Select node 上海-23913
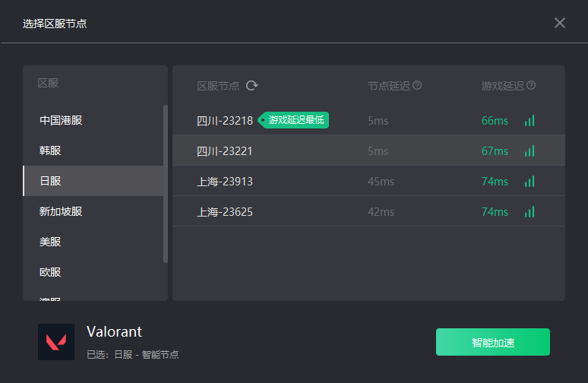The width and height of the screenshot is (588, 383). pyautogui.click(x=368, y=181)
